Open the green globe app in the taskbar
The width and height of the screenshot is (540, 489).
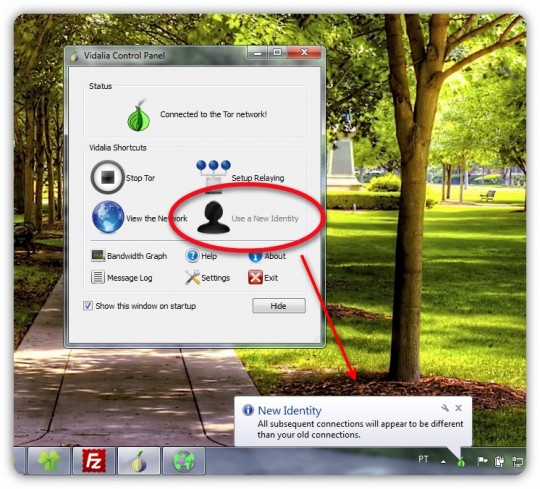(x=184, y=460)
